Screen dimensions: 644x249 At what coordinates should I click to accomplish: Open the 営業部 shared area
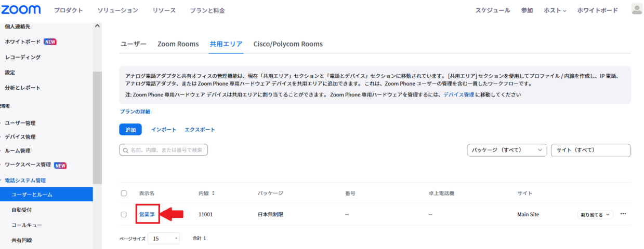pyautogui.click(x=147, y=214)
